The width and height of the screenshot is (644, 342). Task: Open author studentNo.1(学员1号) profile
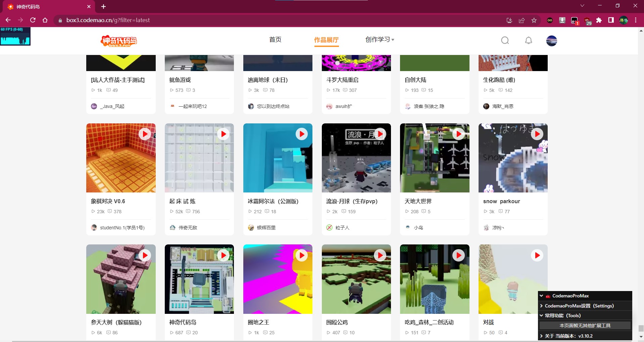point(118,228)
